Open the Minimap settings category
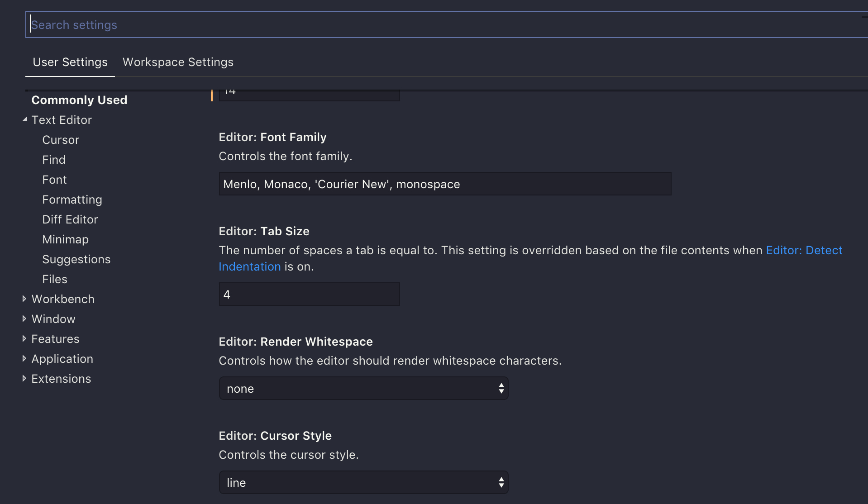The image size is (868, 504). pos(65,239)
